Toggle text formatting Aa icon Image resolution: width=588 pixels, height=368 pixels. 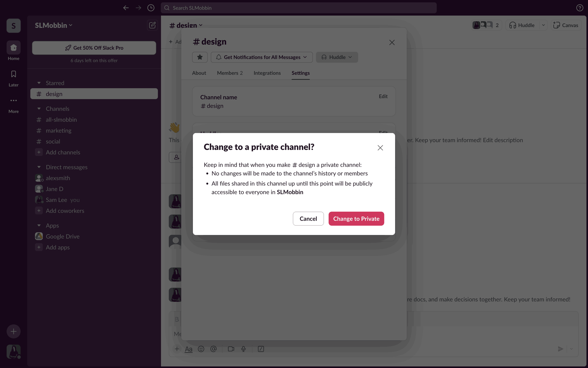tap(189, 349)
